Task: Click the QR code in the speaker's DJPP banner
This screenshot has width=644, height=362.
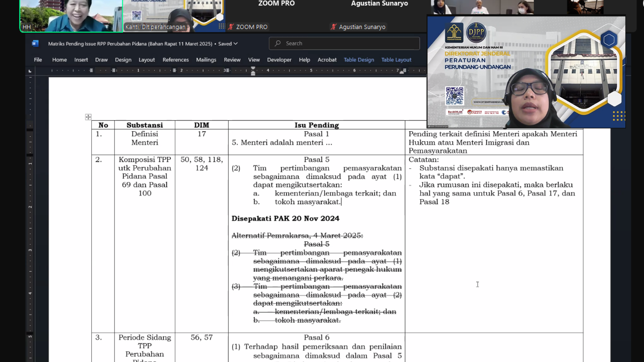Action: click(x=454, y=96)
